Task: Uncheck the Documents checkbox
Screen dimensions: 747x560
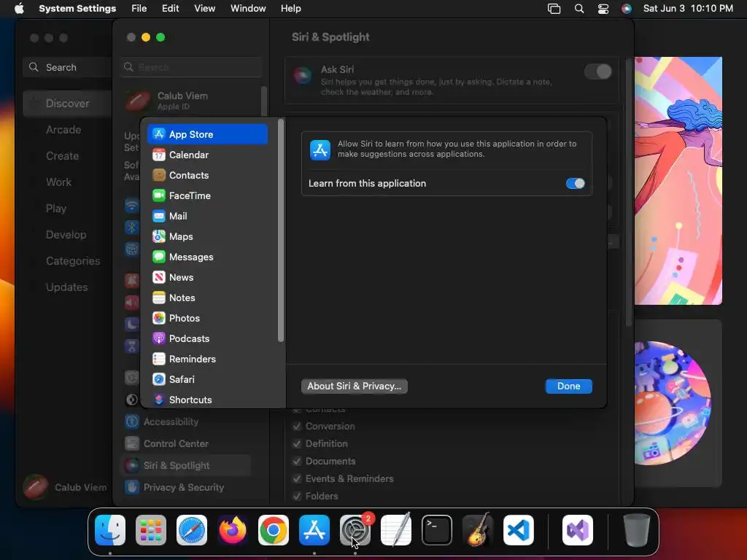Action: 297,462
